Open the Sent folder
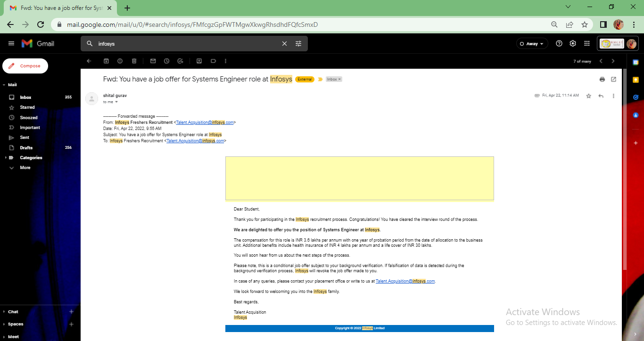 tap(25, 138)
